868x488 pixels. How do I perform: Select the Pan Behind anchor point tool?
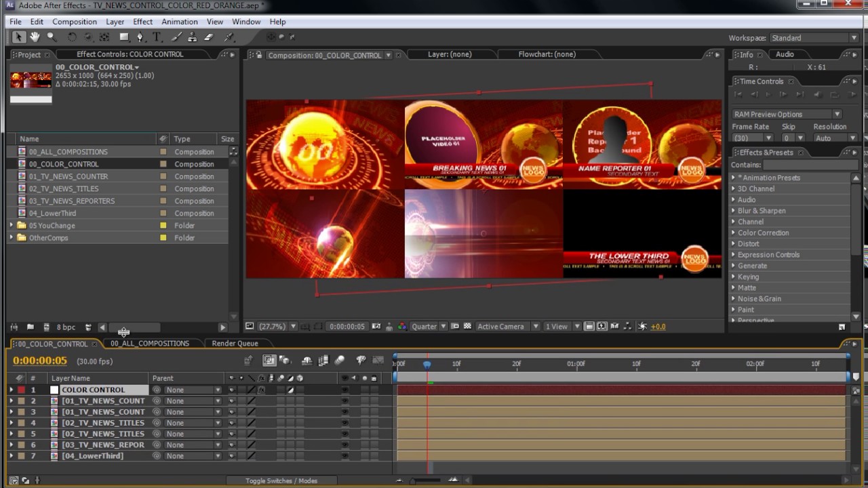point(104,37)
